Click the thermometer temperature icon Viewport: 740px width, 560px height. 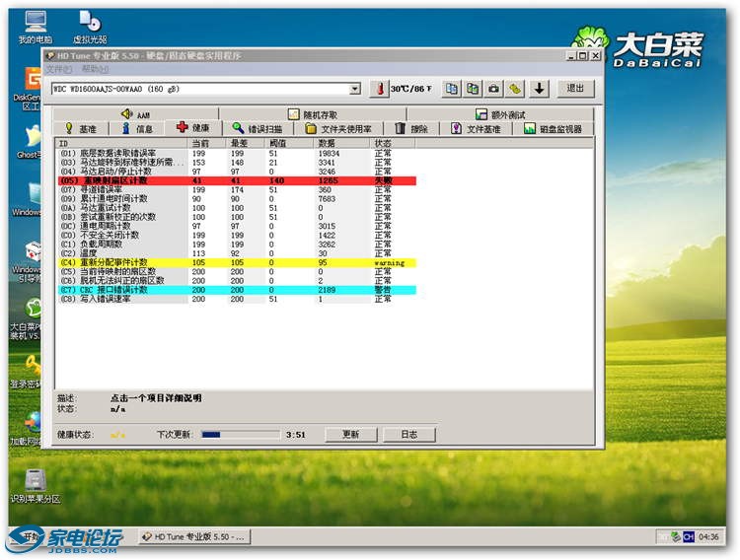click(380, 88)
